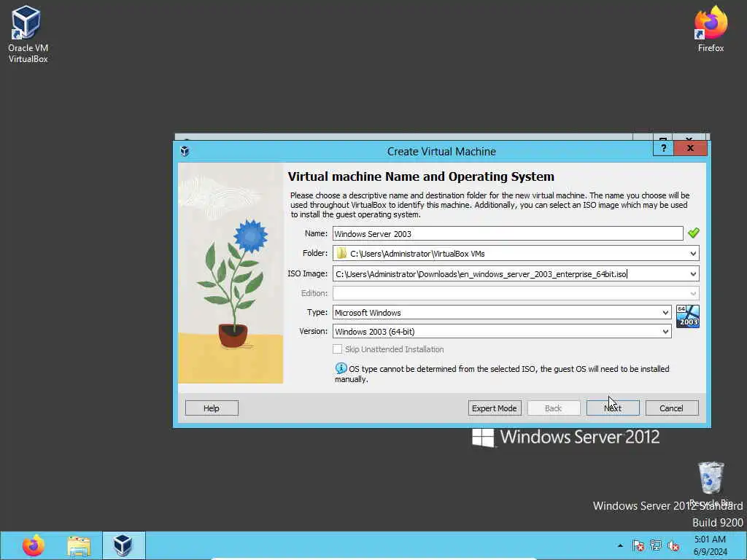Open the taskbar clock showing 5:01 AM

(710, 540)
